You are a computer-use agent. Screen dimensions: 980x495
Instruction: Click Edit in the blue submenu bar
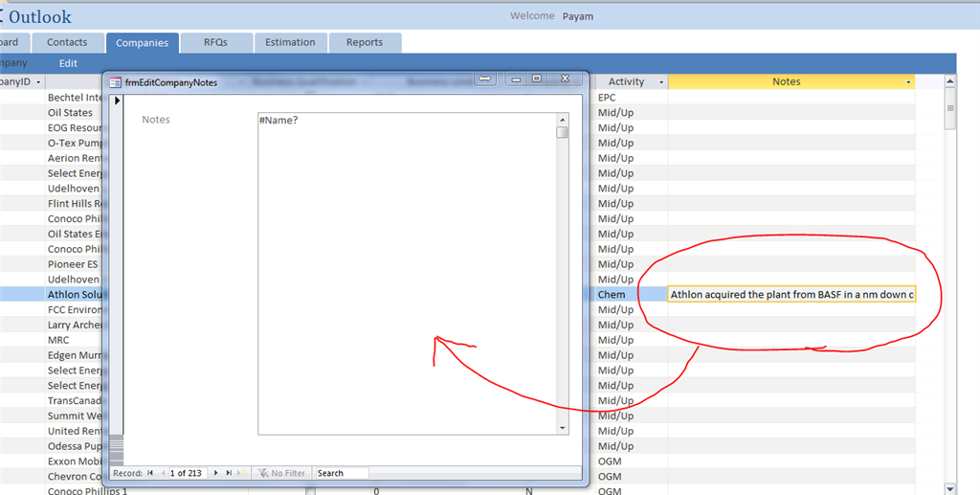tap(68, 63)
